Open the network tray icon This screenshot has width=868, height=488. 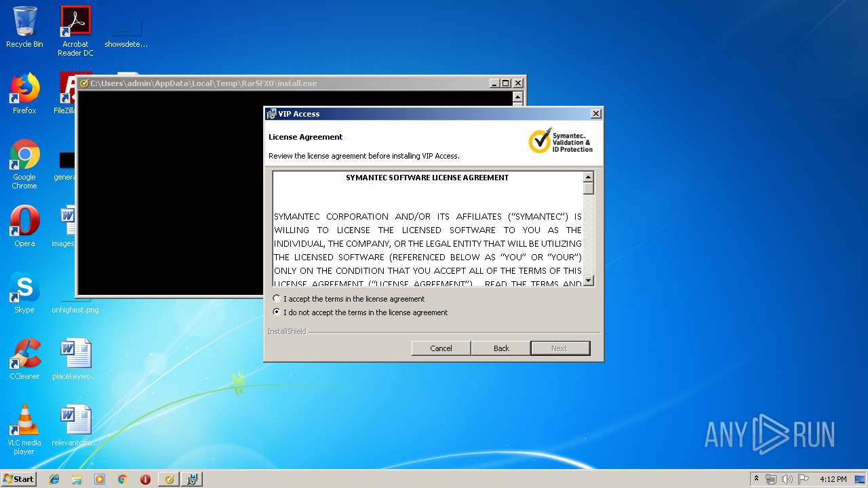point(771,479)
